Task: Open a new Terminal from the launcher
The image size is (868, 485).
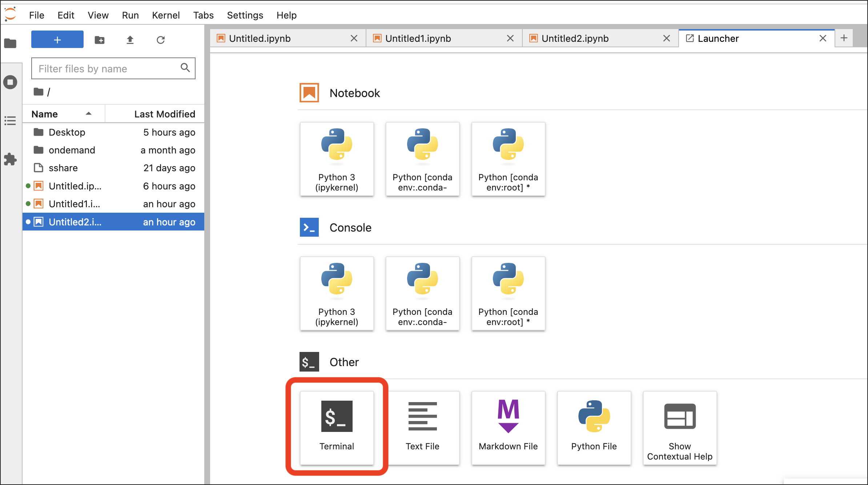Action: [x=337, y=427]
